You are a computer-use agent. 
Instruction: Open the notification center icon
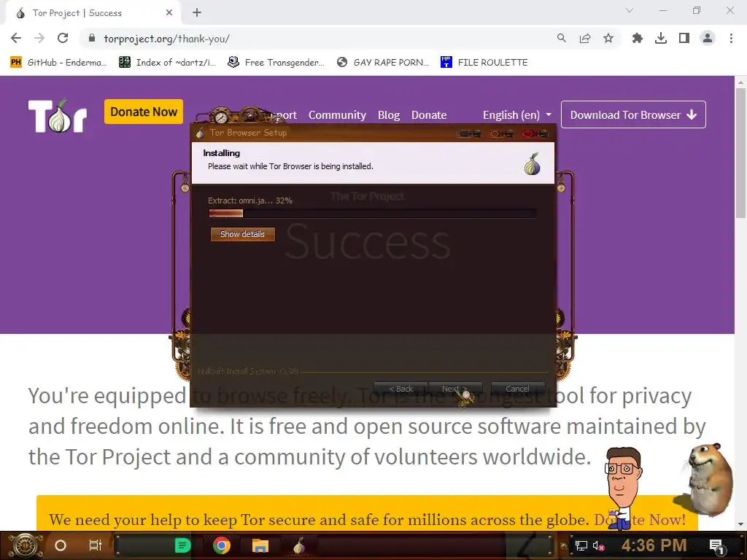click(717, 545)
